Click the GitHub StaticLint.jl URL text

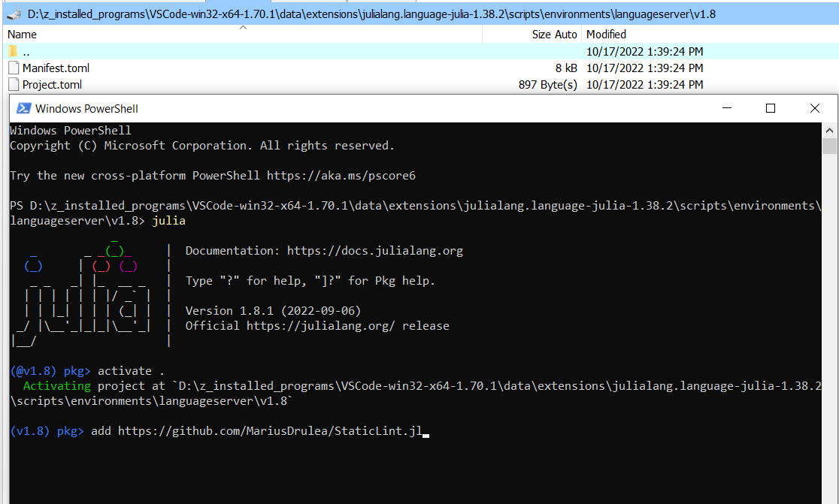(x=270, y=431)
